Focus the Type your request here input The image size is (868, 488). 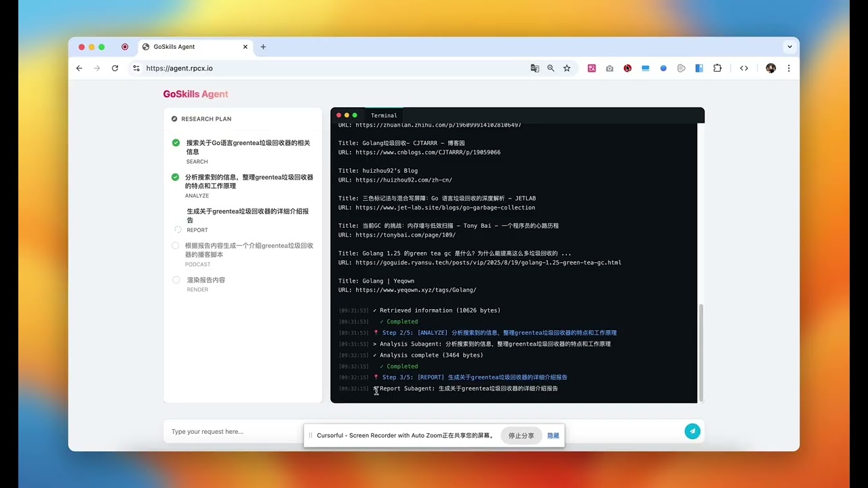pos(420,432)
